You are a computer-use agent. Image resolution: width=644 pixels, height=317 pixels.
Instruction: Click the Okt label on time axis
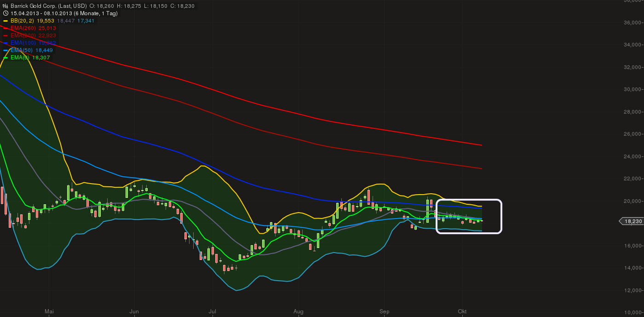point(462,311)
